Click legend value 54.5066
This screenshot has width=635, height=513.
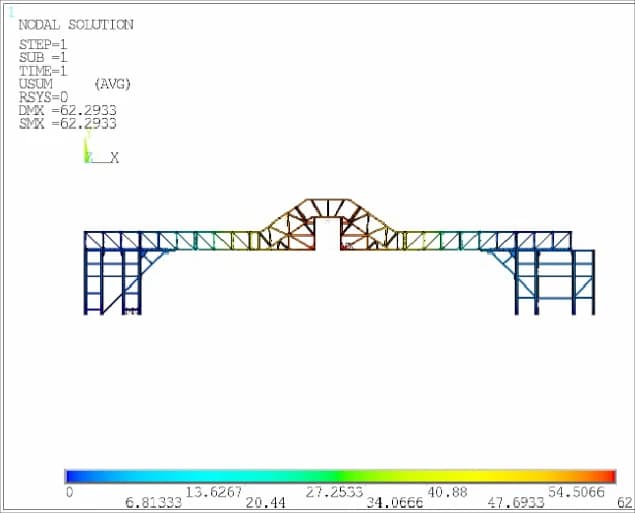(576, 492)
